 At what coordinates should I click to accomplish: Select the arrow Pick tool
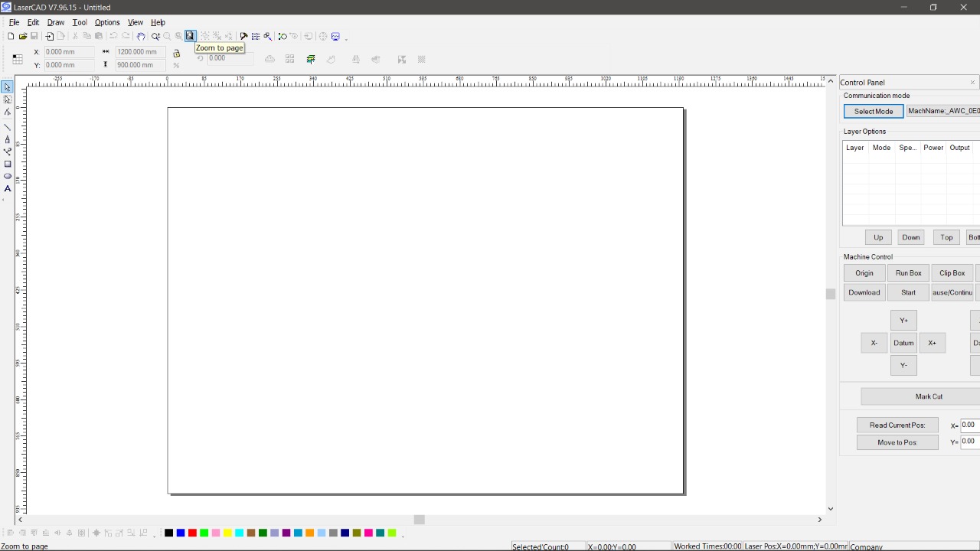pos(7,87)
